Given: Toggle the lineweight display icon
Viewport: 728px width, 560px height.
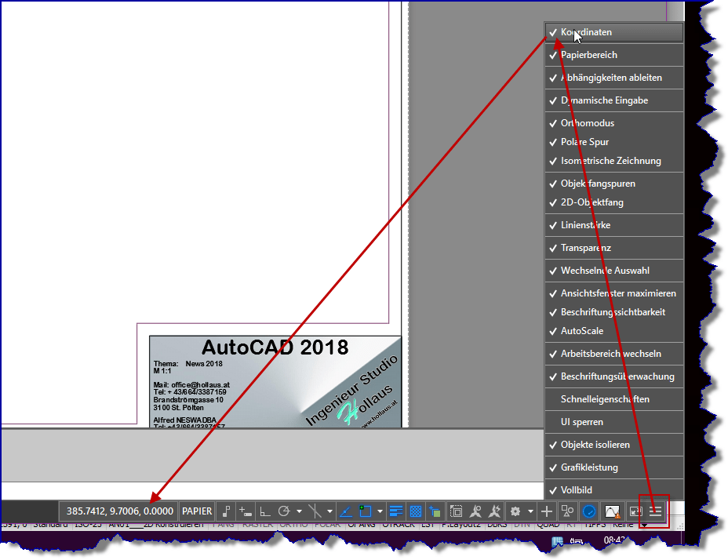Looking at the screenshot, I should [x=396, y=511].
